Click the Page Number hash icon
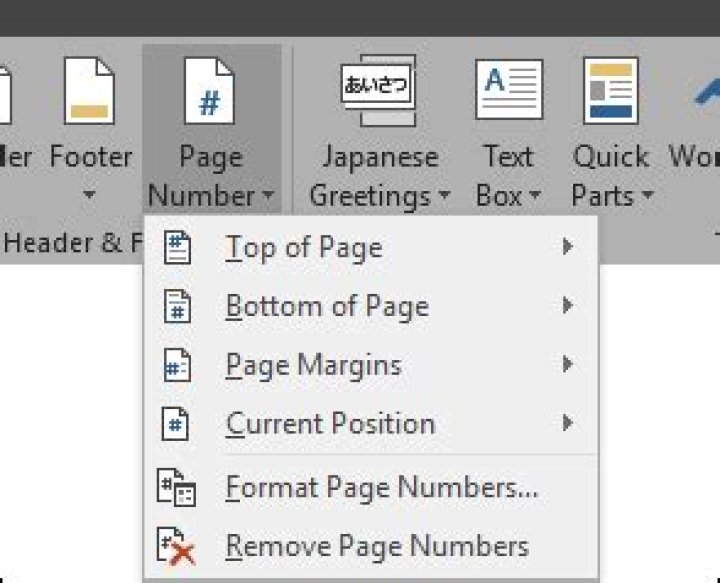The width and height of the screenshot is (720, 583). (209, 90)
